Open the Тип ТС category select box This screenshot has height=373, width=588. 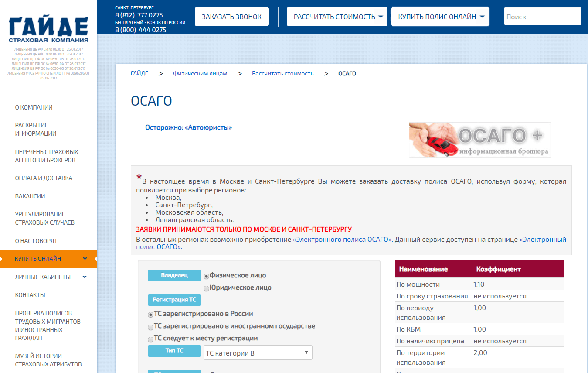258,352
